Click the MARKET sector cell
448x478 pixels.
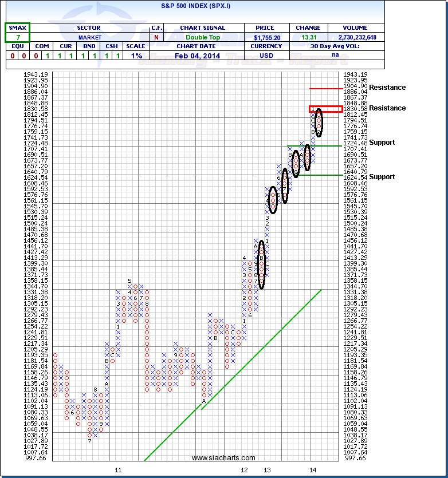(x=89, y=37)
